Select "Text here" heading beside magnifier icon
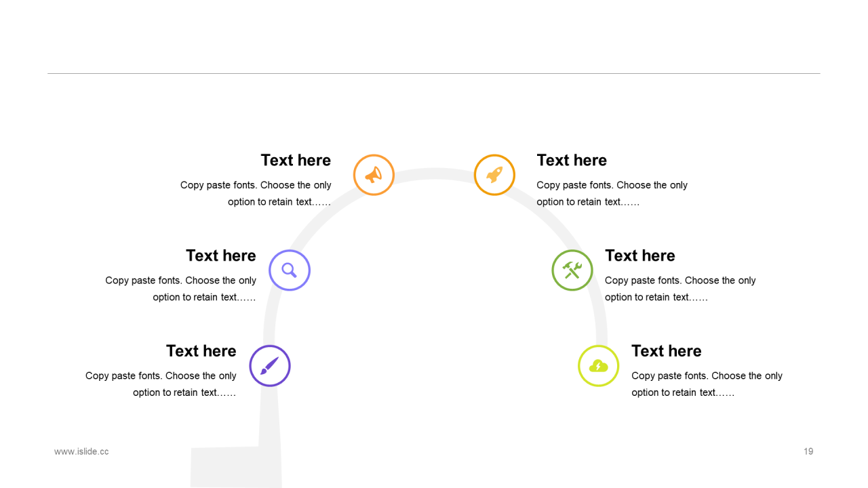This screenshot has height=488, width=868. point(221,256)
